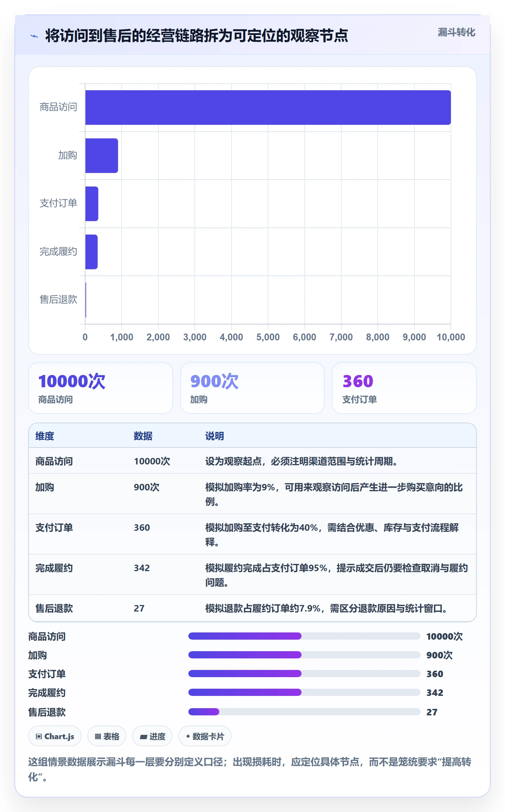505x812 pixels.
Task: Click the 进度 chip bar icon
Action: tap(144, 737)
